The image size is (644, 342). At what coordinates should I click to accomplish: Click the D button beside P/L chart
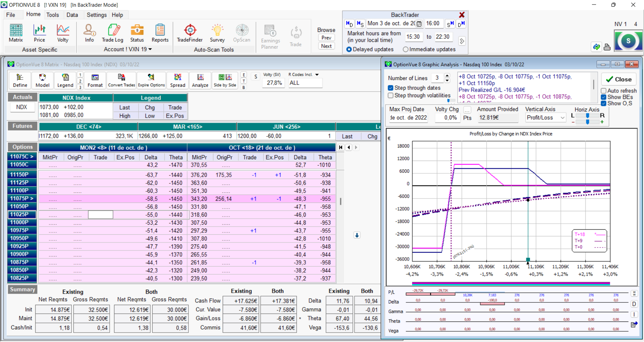634,304
